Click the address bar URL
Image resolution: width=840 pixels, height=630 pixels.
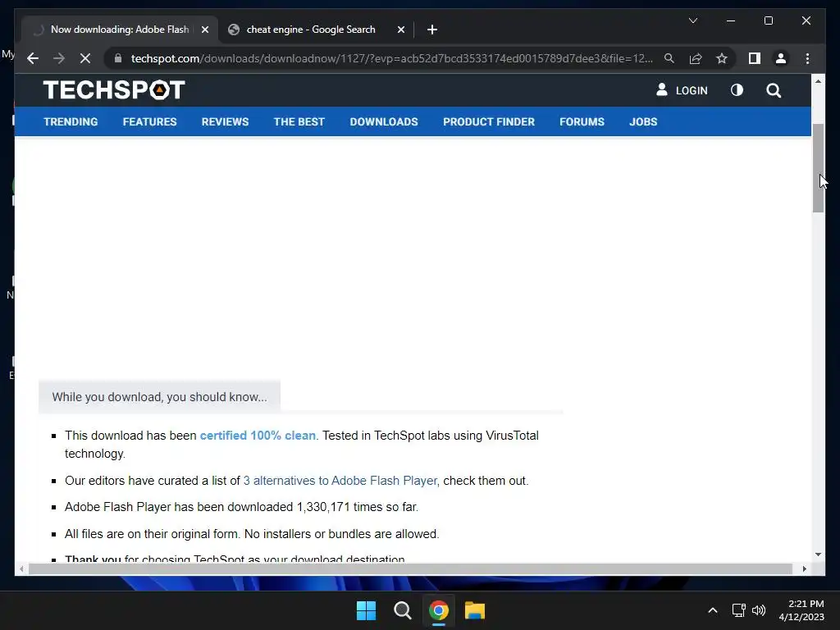[x=391, y=58]
